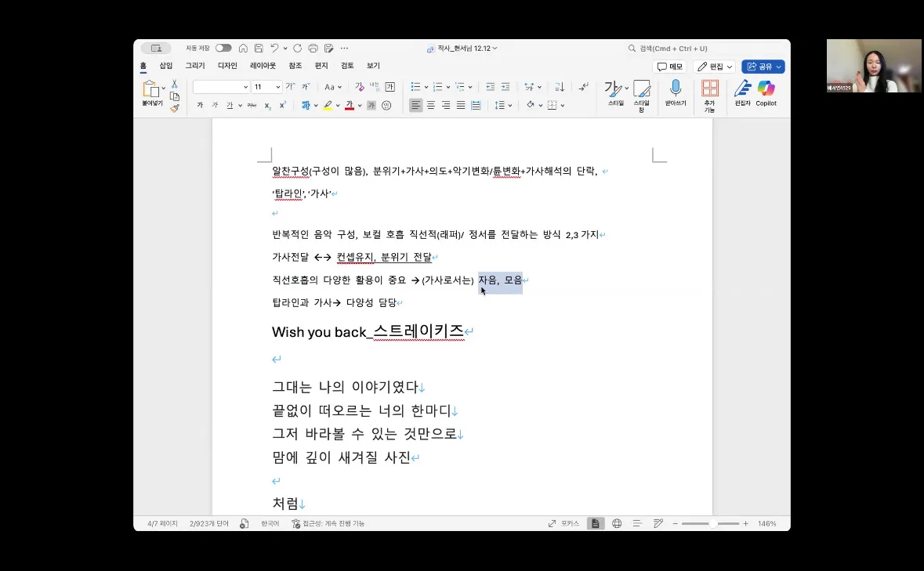
Task: Switch to the 디자인 ribbon tab
Action: pos(227,66)
